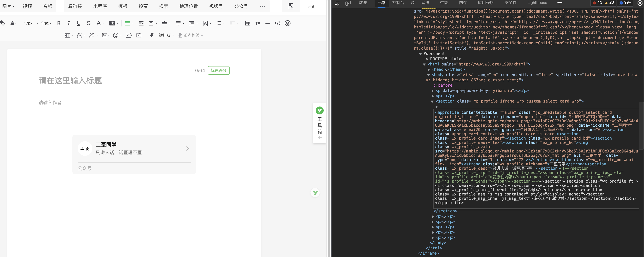This screenshot has width=644, height=257.
Task: Activate the element inspector cursor in DevTools
Action: 337,3
